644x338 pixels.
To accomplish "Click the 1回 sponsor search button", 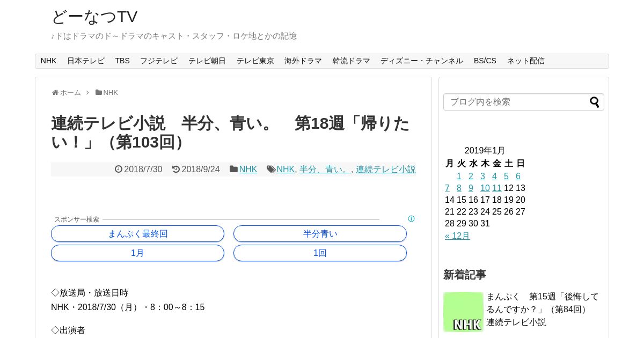I will [x=320, y=253].
